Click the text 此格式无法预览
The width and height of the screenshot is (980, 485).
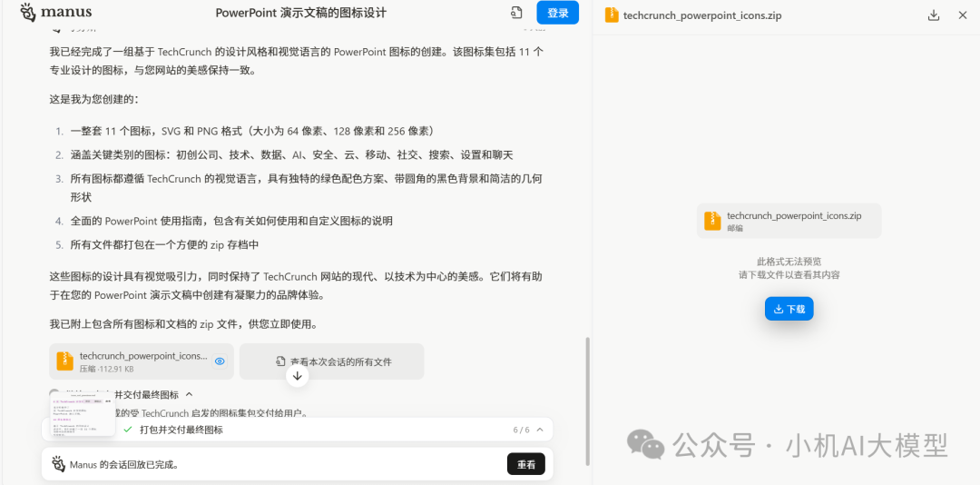(x=789, y=261)
